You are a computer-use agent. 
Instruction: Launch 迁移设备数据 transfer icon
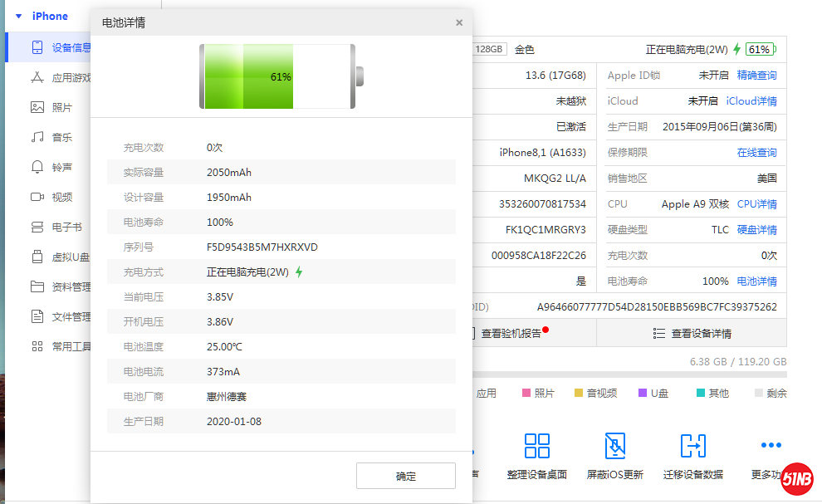point(692,446)
